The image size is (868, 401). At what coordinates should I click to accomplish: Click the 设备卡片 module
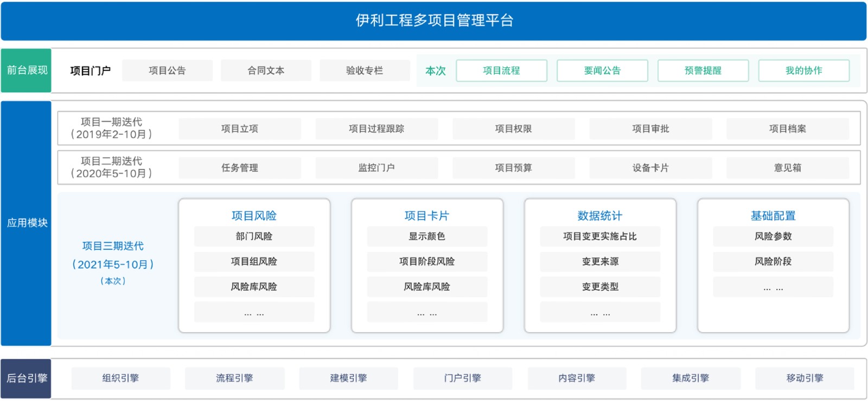[650, 168]
